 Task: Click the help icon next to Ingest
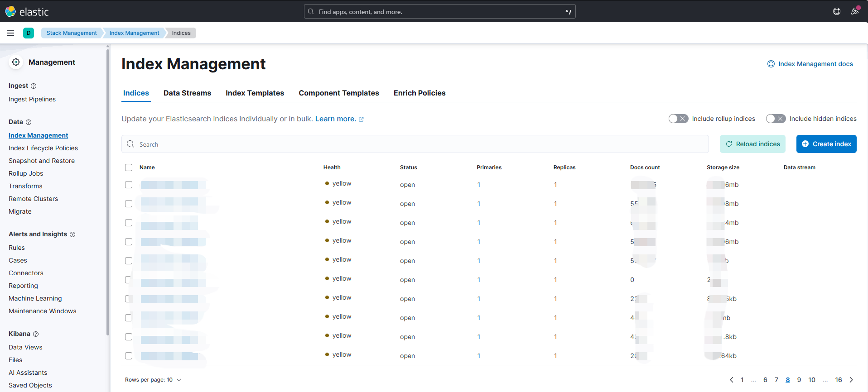[x=34, y=86]
